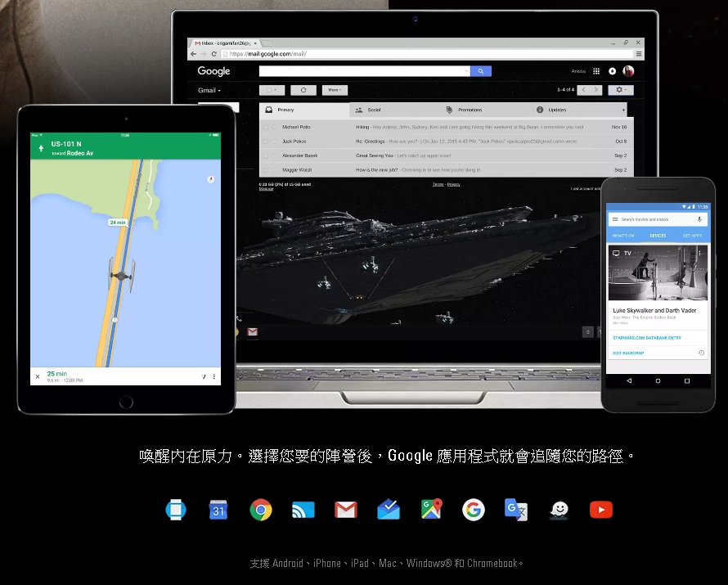Click the red Gmail envelope icon
728x585 pixels.
[346, 510]
